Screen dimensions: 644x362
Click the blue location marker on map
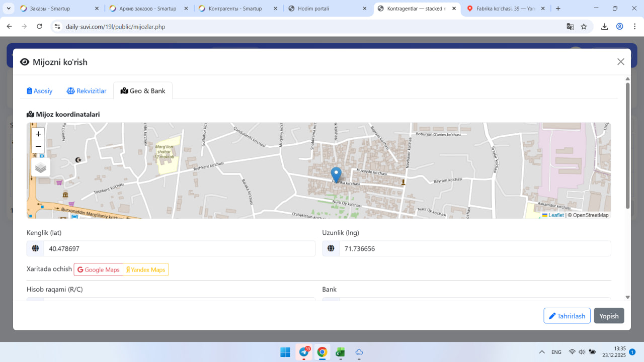[336, 174]
